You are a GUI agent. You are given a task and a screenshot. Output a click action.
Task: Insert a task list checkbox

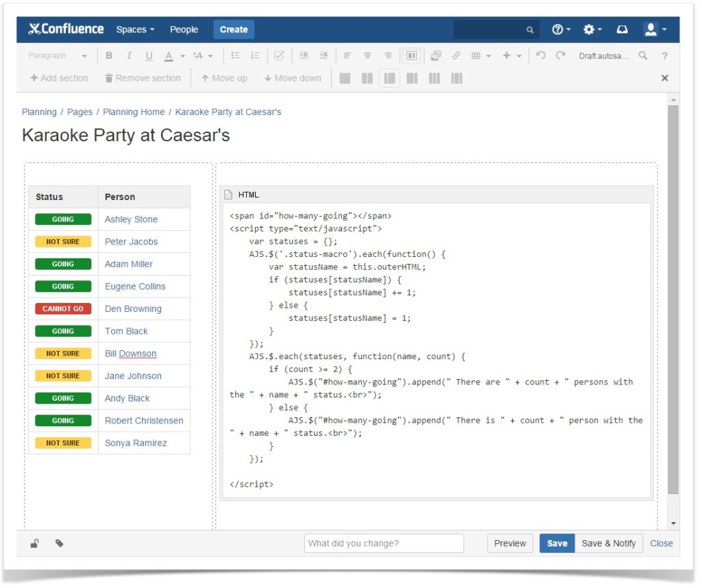[x=279, y=56]
